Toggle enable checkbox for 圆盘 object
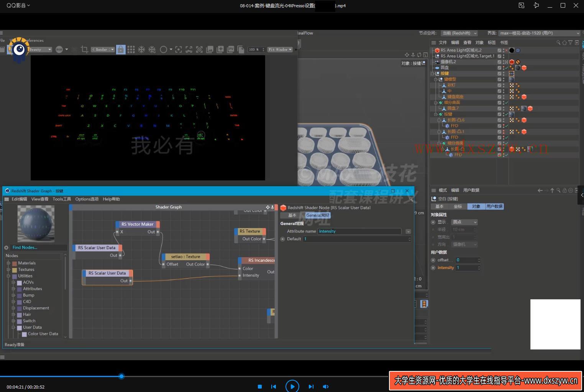Image resolution: width=584 pixels, height=392 pixels. pos(499,68)
